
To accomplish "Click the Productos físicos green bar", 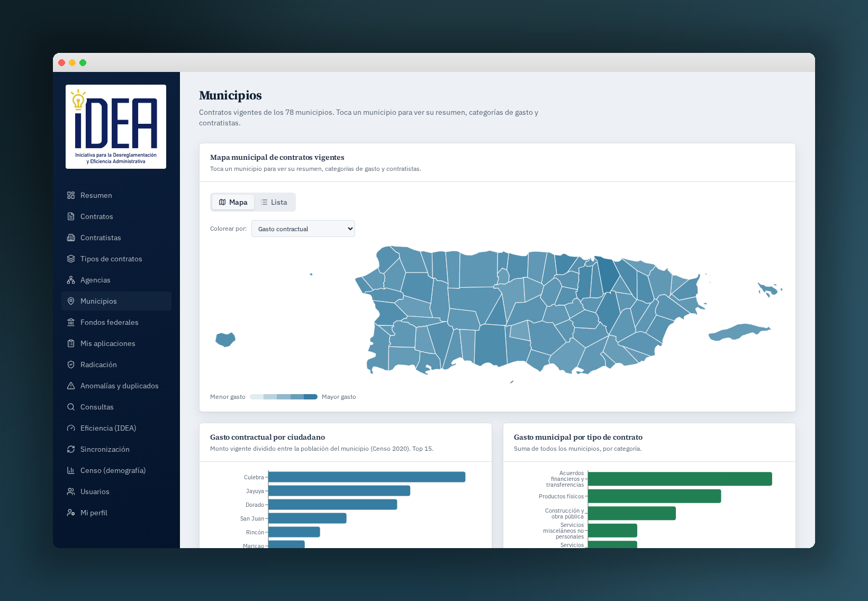I will click(x=655, y=496).
